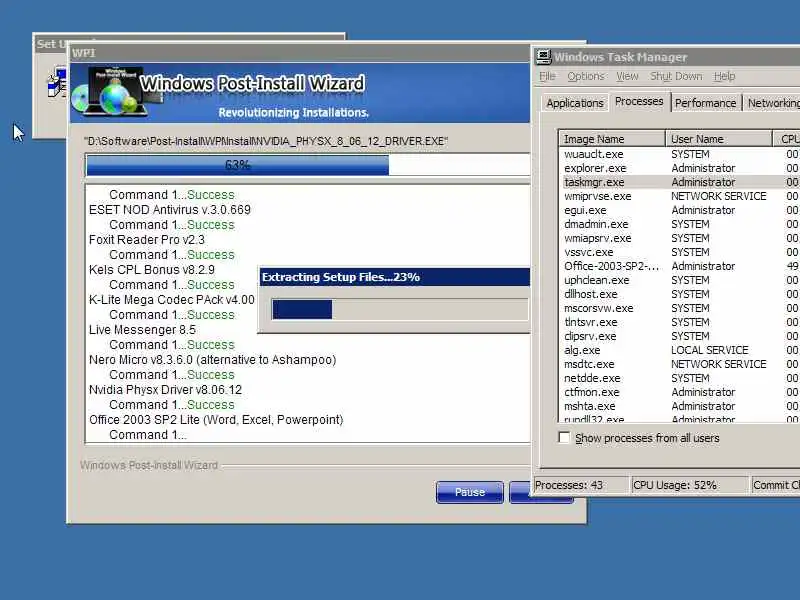The width and height of the screenshot is (800, 600).
Task: Sort processes by Image Name column
Action: [x=612, y=139]
